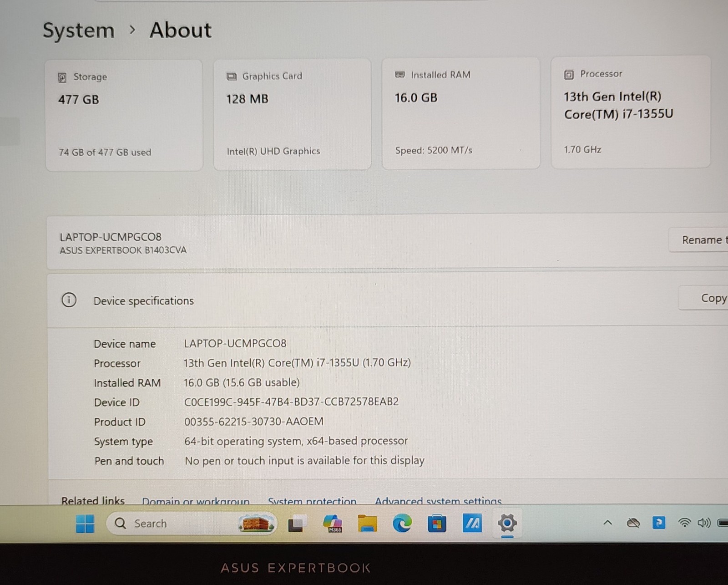Click the Device specifications info icon
The height and width of the screenshot is (585, 728).
[69, 300]
